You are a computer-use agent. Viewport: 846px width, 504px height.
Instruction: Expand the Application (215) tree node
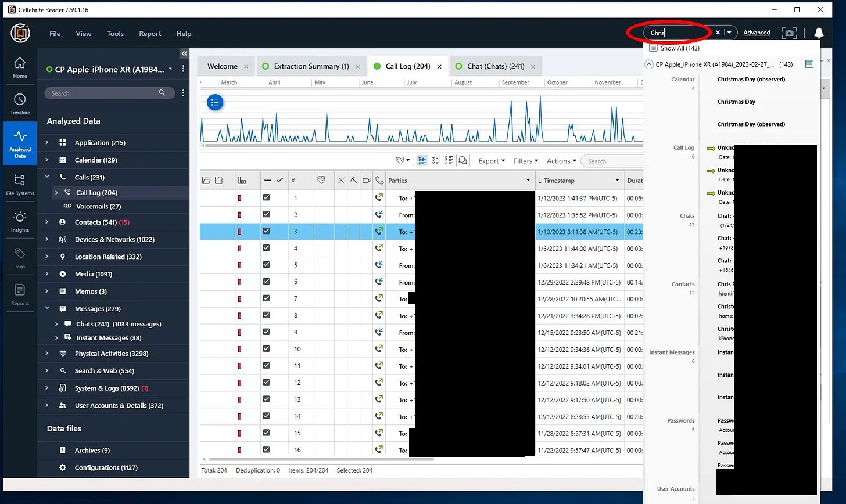click(47, 142)
